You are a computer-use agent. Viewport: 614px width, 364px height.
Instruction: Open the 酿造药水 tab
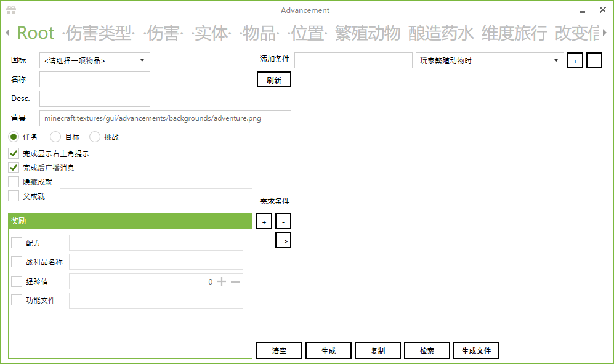(441, 33)
